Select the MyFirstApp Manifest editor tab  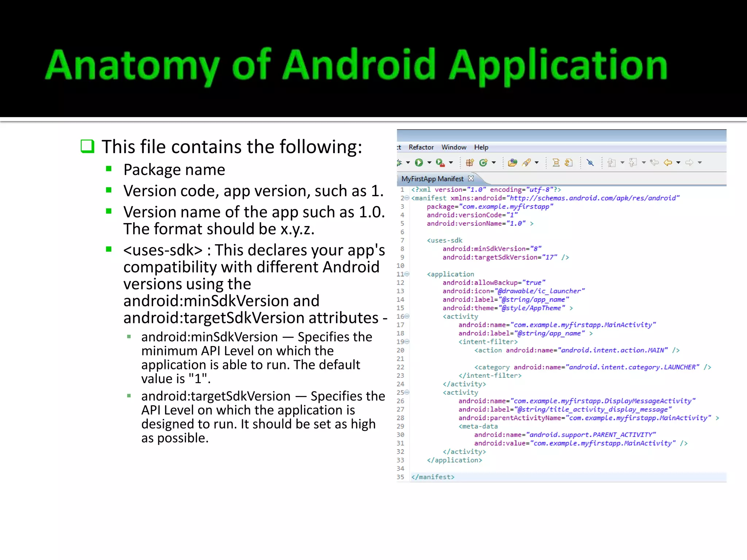(x=432, y=179)
